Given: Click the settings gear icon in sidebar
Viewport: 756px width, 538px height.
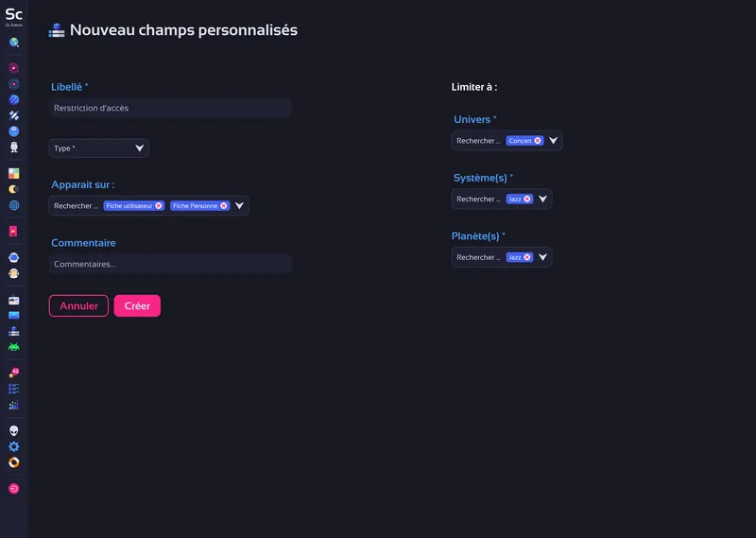Looking at the screenshot, I should [x=14, y=446].
